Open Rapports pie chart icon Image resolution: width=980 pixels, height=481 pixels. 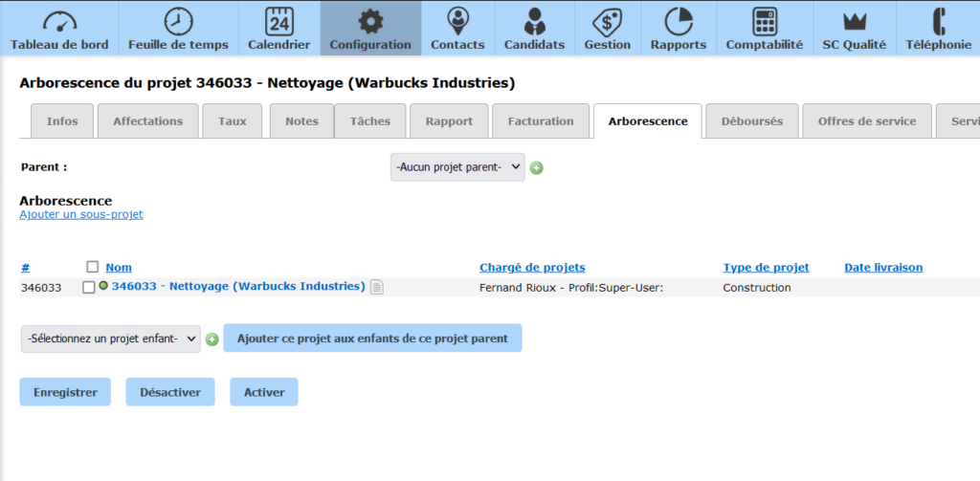click(x=678, y=22)
